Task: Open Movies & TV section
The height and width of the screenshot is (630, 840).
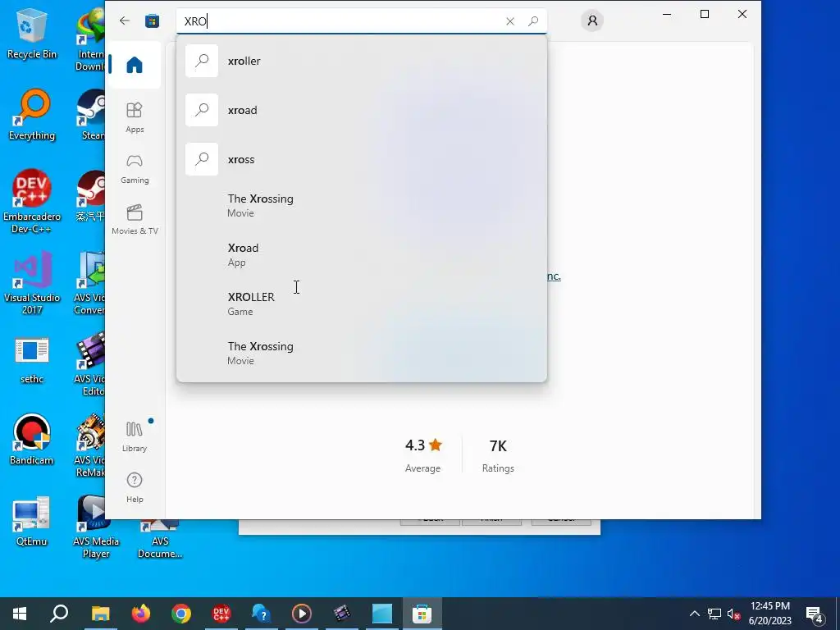Action: 135,220
